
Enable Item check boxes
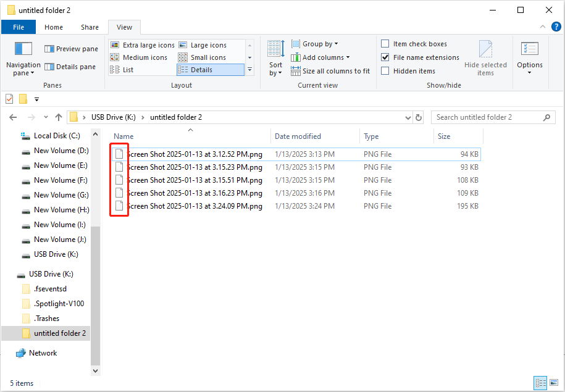pos(414,44)
